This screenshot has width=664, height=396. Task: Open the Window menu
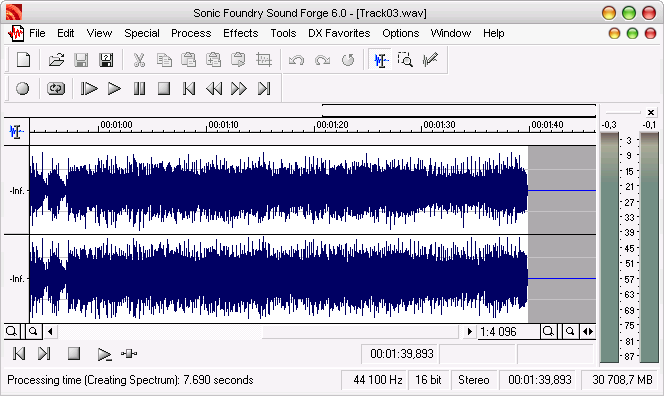(451, 33)
